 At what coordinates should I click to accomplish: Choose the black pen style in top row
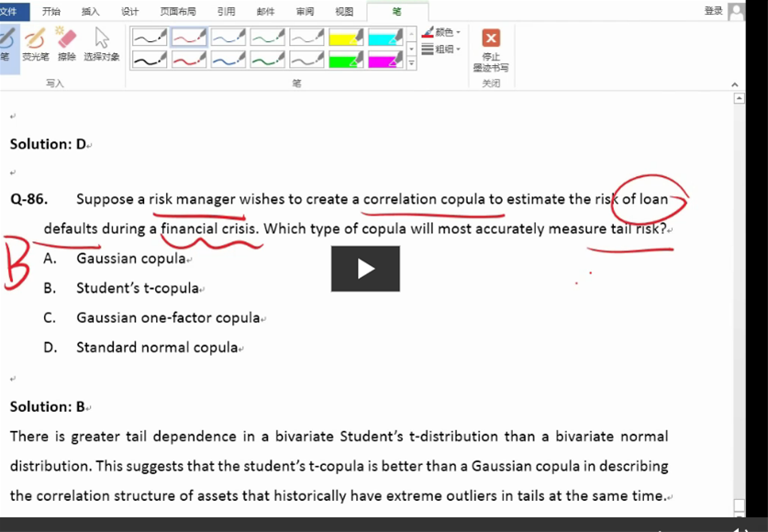[x=150, y=38]
